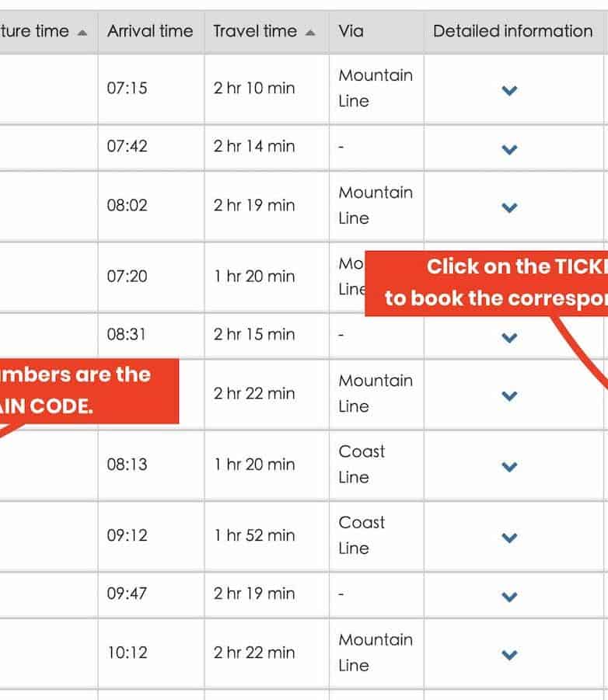Click the 2 hr 14 min travel time
The height and width of the screenshot is (700, 608).
(x=254, y=146)
